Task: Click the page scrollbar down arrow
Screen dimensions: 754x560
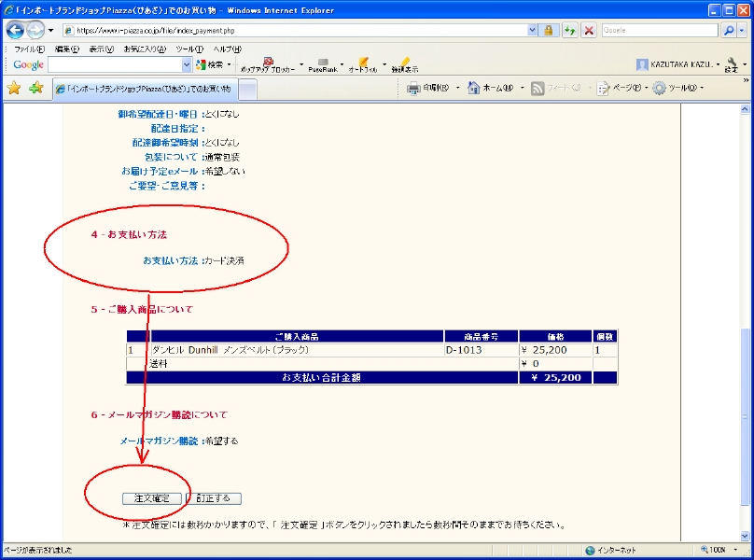Action: coord(745,536)
